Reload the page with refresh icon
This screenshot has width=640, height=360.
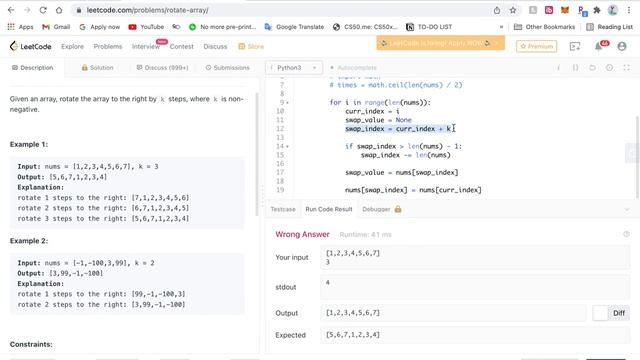pyautogui.click(x=43, y=10)
